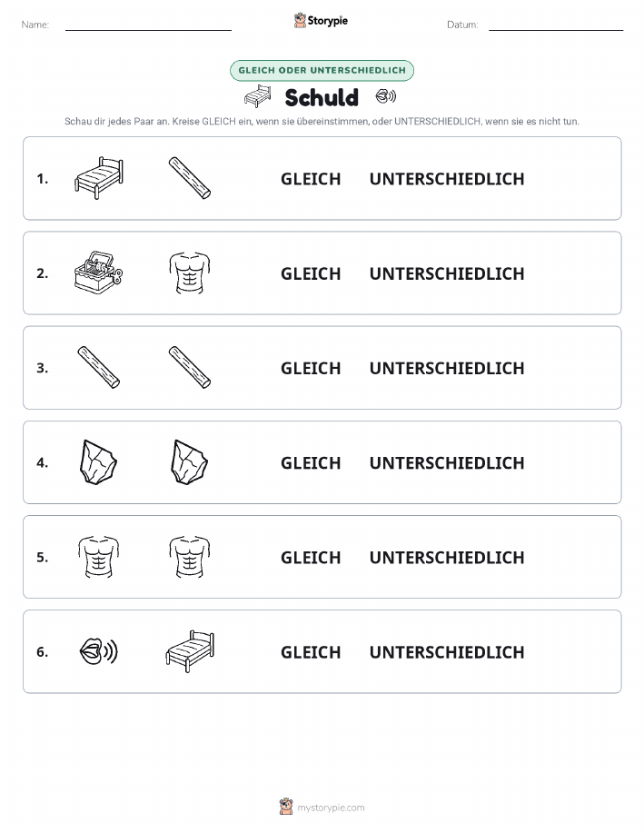Click the Storypie logo at top
The height and width of the screenshot is (833, 644).
tap(321, 21)
